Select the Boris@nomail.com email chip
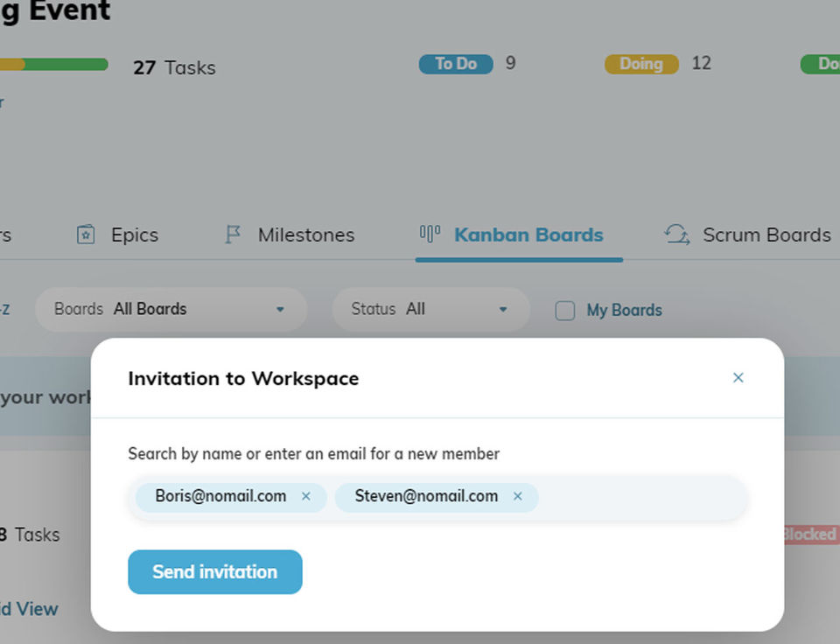The height and width of the screenshot is (644, 840). point(220,496)
